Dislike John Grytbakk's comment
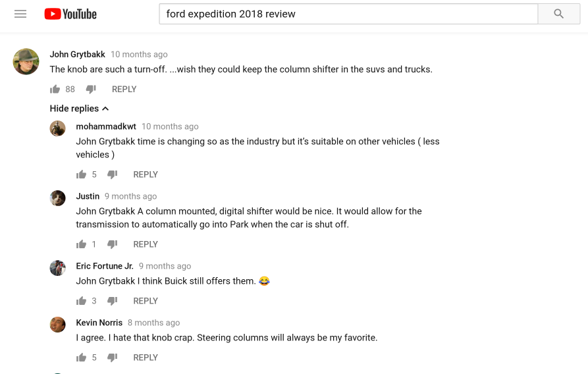 coord(91,89)
